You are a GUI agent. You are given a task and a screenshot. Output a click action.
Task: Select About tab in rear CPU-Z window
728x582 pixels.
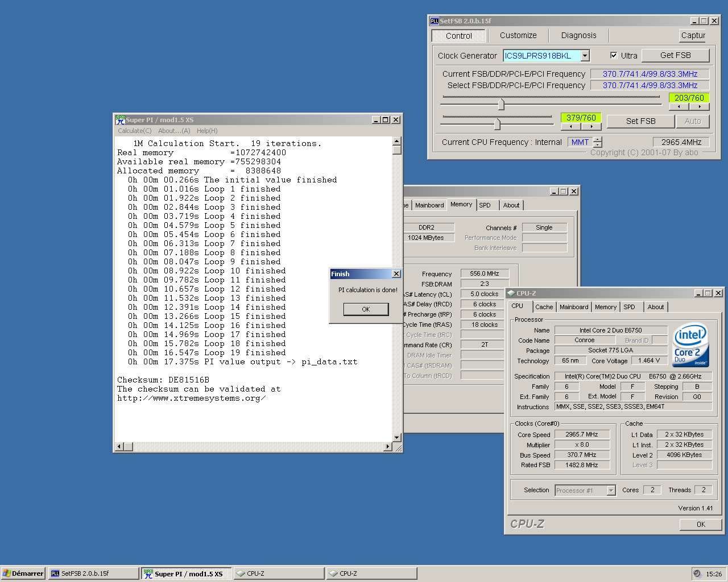511,205
